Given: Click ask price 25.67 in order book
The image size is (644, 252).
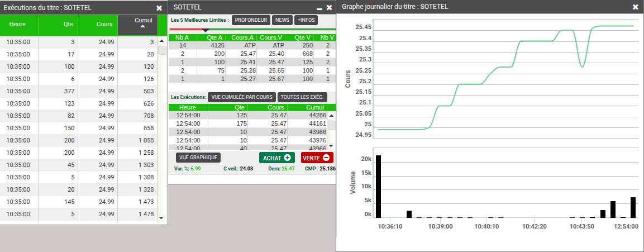Looking at the screenshot, I should pos(277,79).
